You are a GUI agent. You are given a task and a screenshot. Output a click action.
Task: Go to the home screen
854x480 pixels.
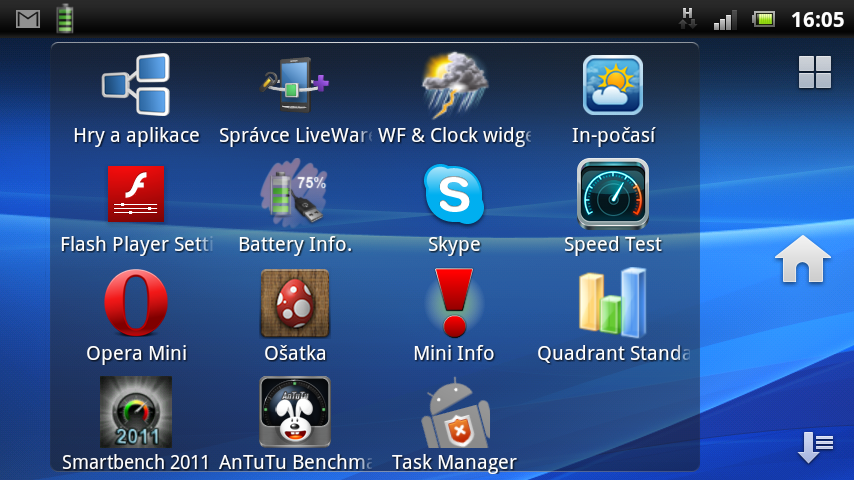(803, 259)
